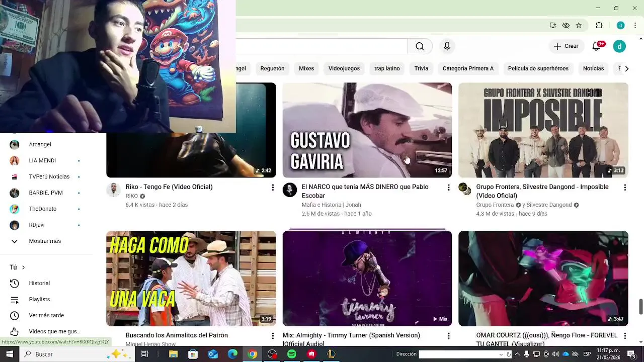Select the Trivia filter chip
The image size is (644, 362).
coord(421,68)
